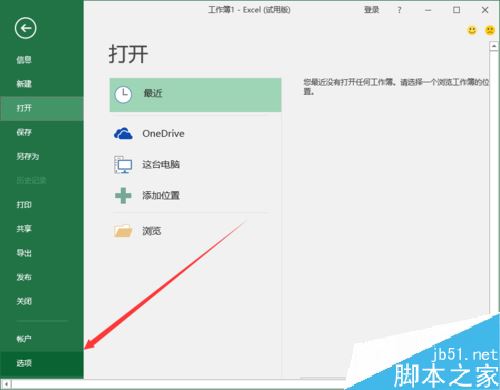Select 导出 in the sidebar
Screen dimensions: 500x390
pos(42,253)
